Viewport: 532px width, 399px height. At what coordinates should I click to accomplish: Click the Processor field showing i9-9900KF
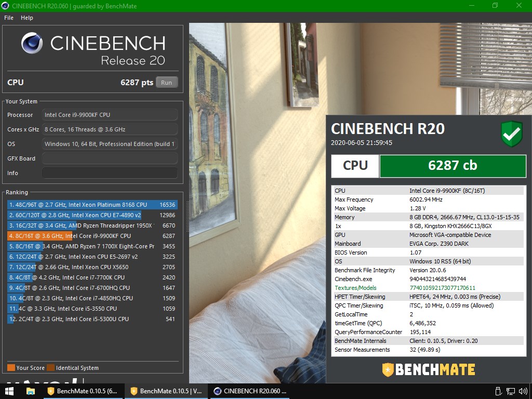coord(110,115)
